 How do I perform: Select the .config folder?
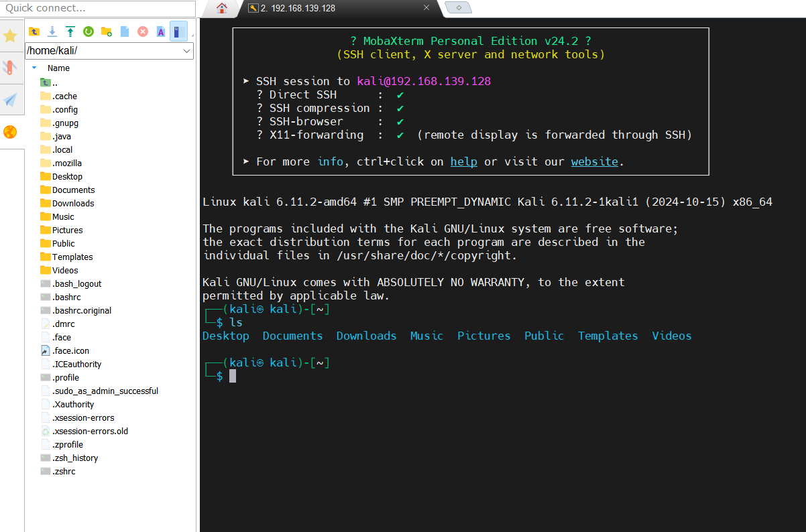(59, 110)
